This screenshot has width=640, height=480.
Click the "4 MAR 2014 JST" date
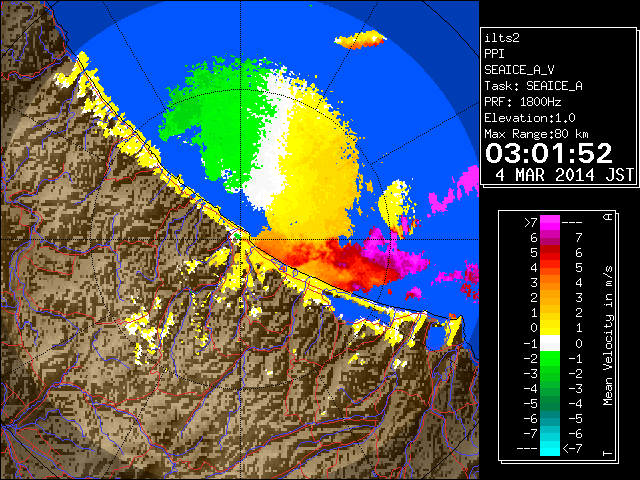click(564, 175)
